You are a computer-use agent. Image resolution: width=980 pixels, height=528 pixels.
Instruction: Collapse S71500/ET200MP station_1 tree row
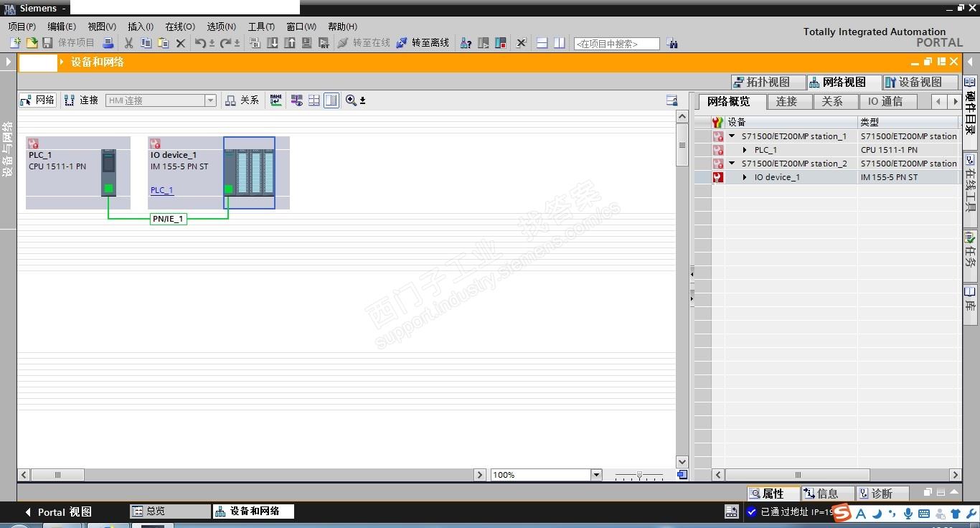(x=732, y=136)
